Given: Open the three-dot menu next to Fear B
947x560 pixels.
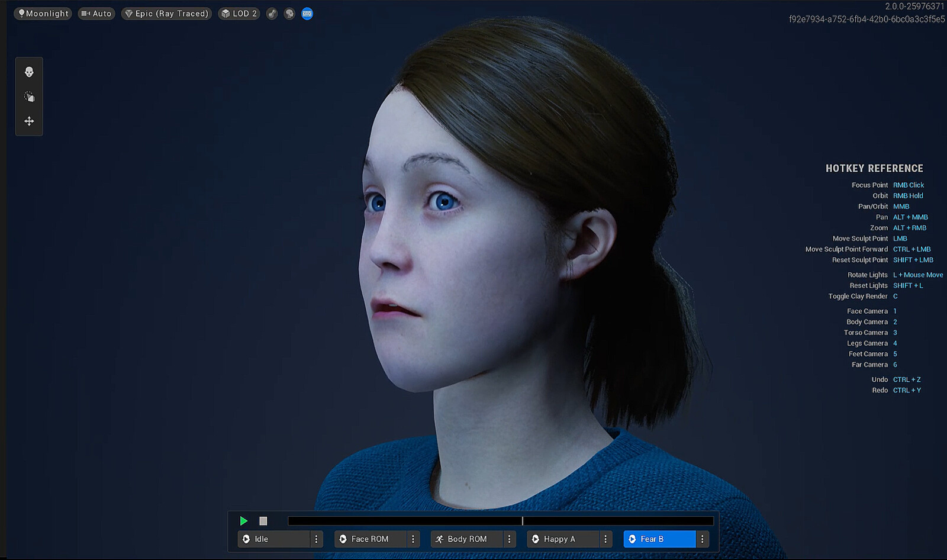Looking at the screenshot, I should (x=702, y=539).
